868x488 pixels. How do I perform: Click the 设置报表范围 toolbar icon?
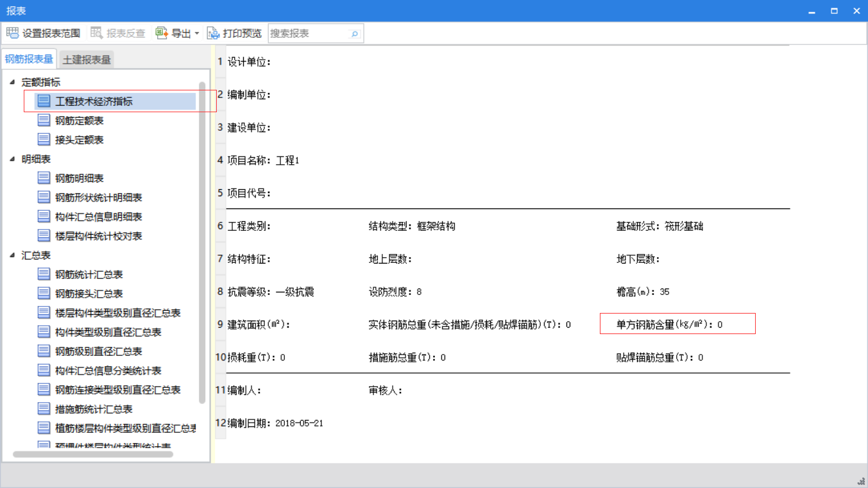click(12, 33)
